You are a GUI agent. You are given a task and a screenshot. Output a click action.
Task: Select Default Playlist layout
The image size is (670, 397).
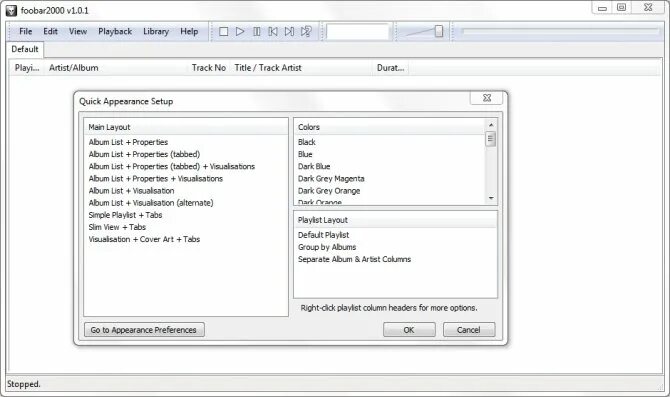(x=323, y=235)
